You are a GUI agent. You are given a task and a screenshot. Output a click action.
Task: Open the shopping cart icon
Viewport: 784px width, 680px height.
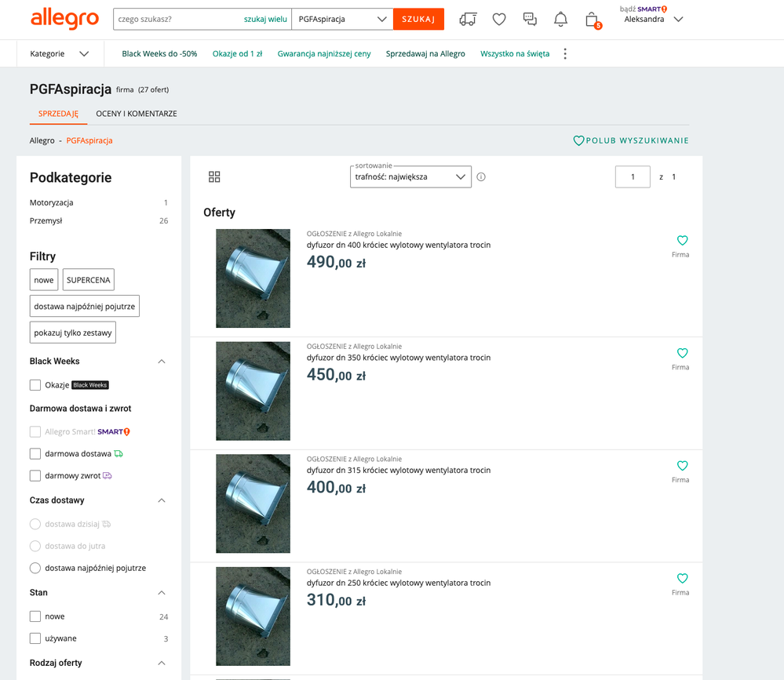593,20
